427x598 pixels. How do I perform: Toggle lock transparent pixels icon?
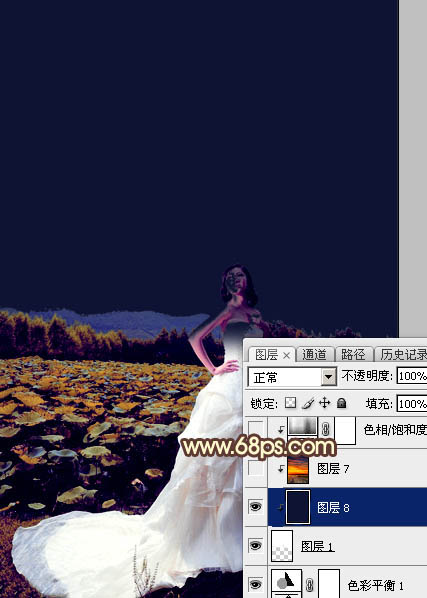tap(291, 403)
